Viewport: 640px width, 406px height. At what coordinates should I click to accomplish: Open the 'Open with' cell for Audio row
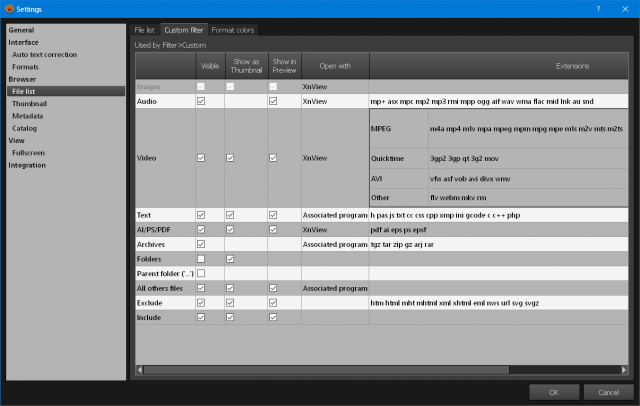[x=335, y=101]
